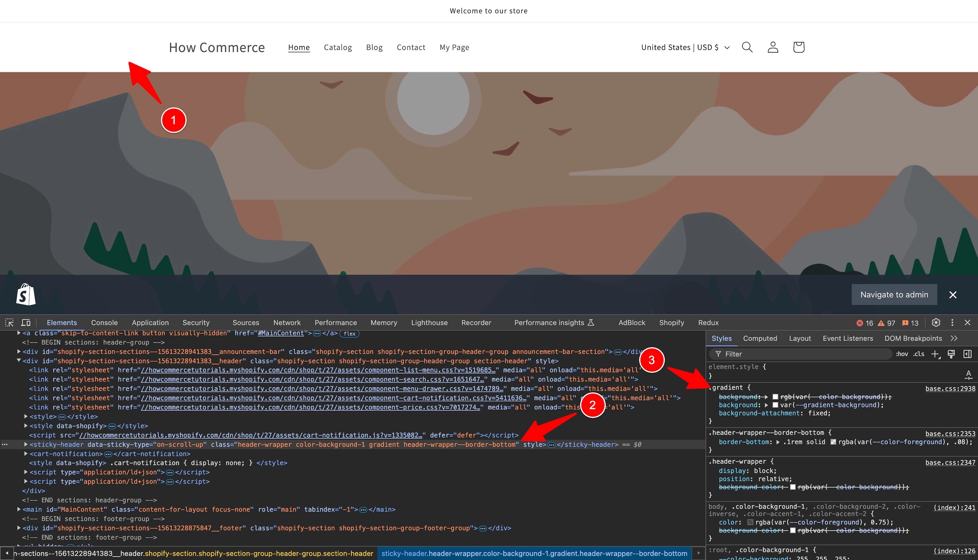Open DevTools settings gear
Screen dimensions: 978x560
(936, 323)
